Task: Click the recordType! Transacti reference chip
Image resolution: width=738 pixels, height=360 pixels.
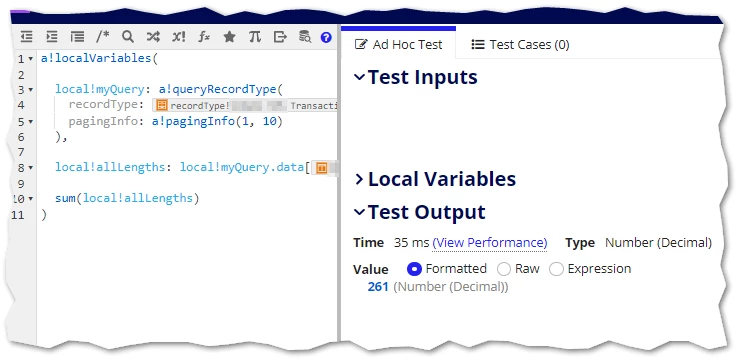Action: (245, 105)
